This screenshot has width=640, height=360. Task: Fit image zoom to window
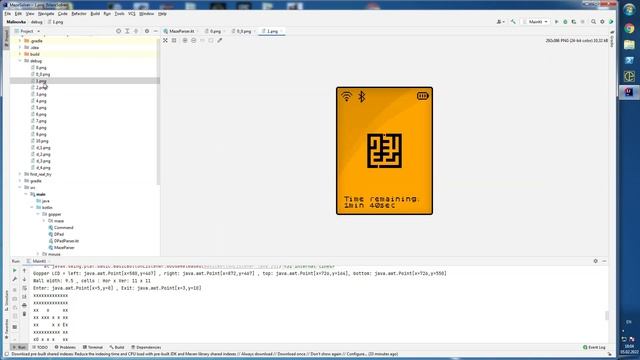(x=211, y=40)
